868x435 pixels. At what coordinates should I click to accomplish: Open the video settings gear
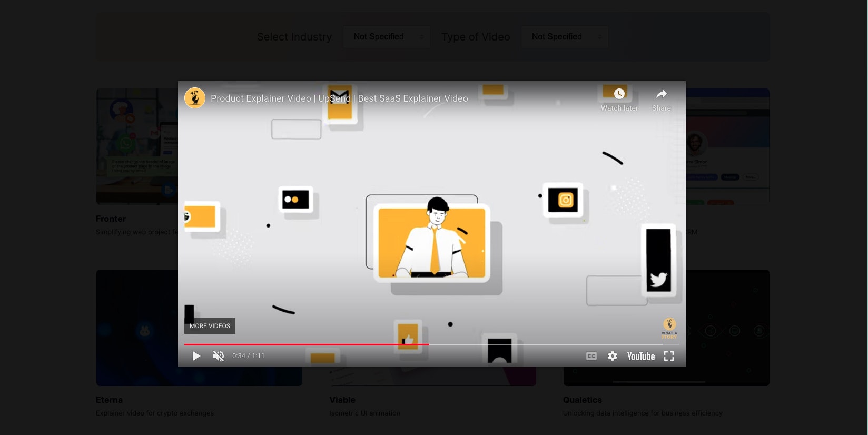[612, 356]
